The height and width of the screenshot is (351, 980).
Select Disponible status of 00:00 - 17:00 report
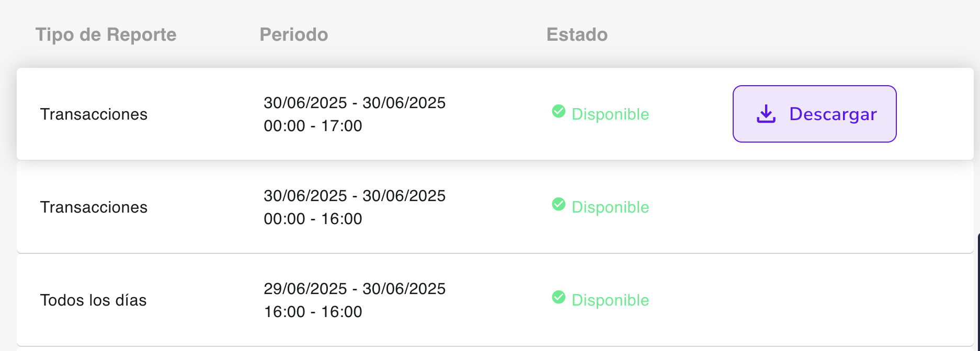point(610,114)
